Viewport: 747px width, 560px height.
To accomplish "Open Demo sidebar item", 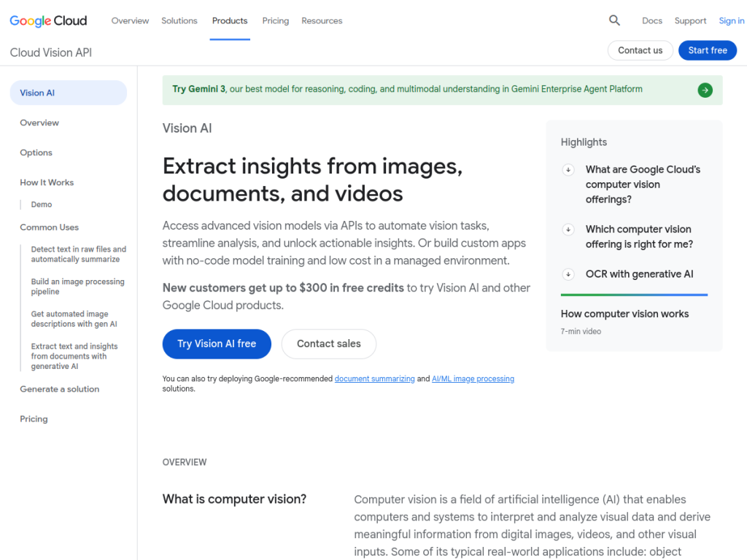I will (42, 204).
